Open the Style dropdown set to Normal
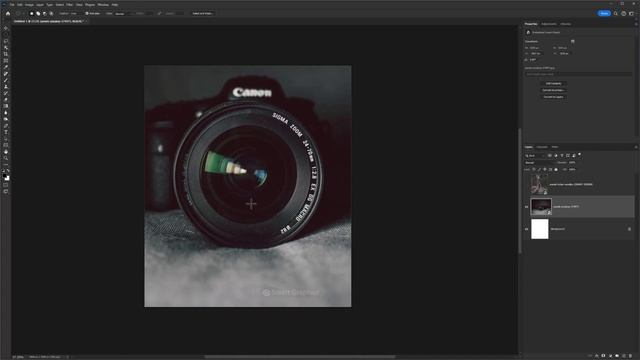640x360 pixels. (x=123, y=13)
